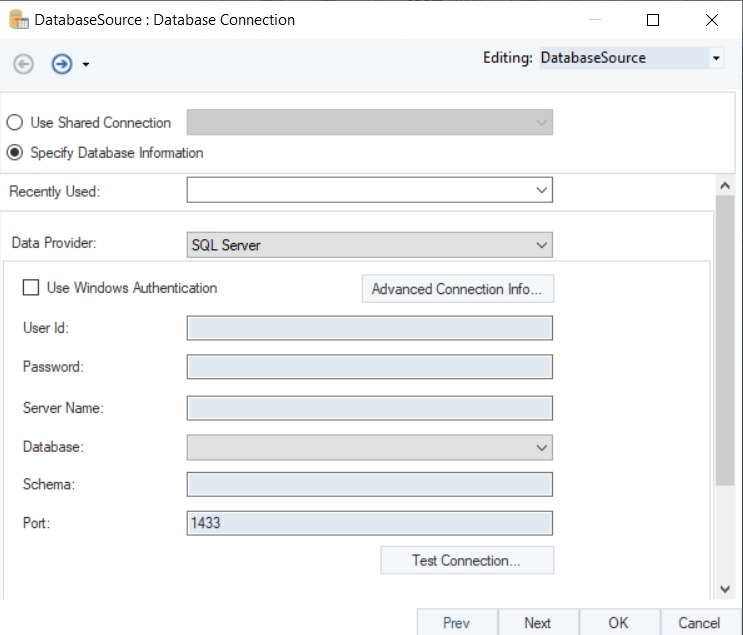Select the Specify Database Information option
This screenshot has width=743, height=635.
pos(15,153)
